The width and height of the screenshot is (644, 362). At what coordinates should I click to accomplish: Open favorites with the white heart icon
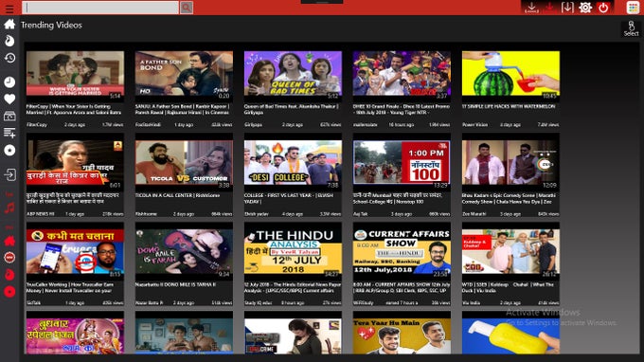click(9, 99)
